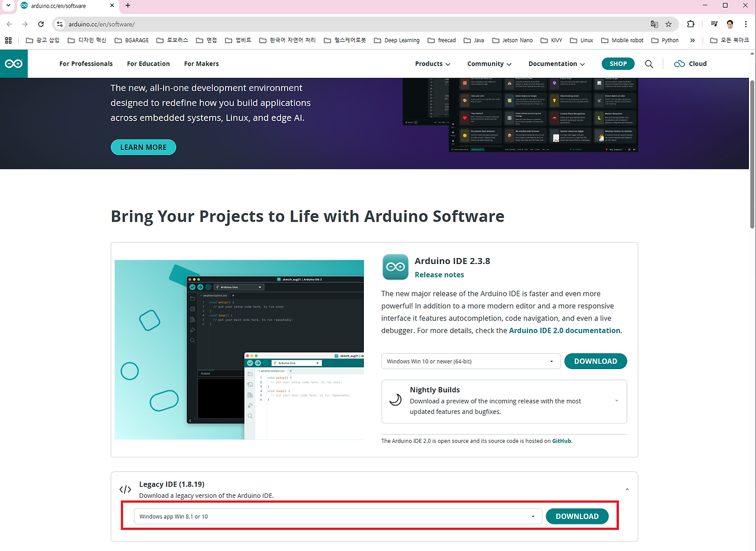
Task: Click the page vertical scrollbar thumb
Action: coord(752,154)
